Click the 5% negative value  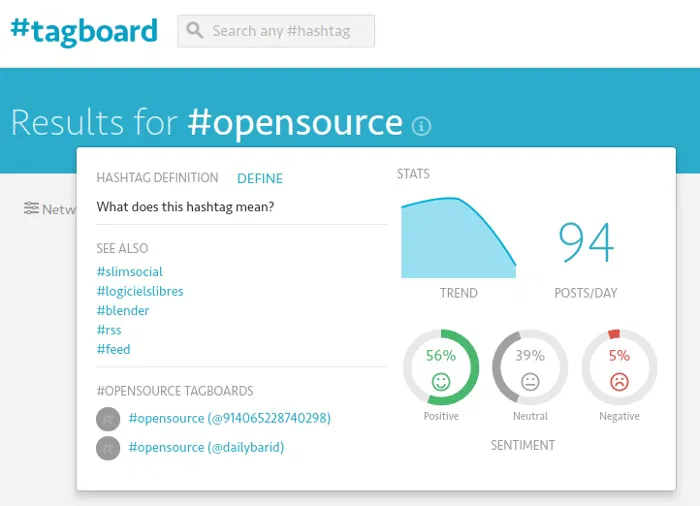[619, 355]
